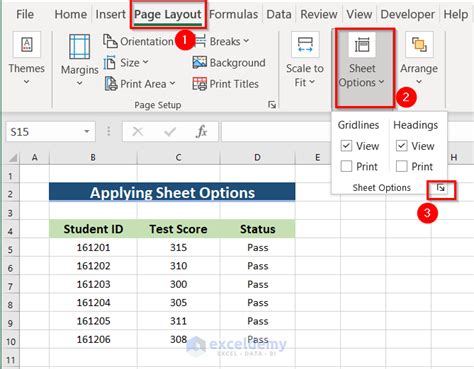Open formula bar options dots handle
Image resolution: width=474 pixels, height=369 pixels.
pyautogui.click(x=109, y=132)
